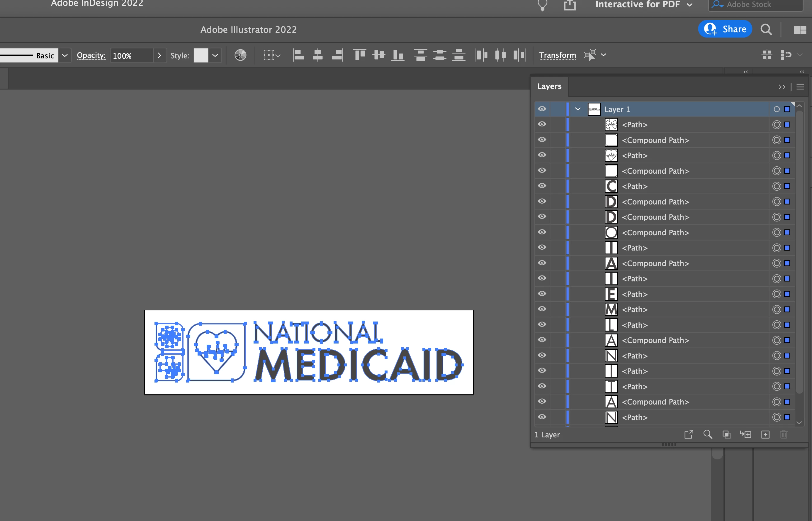Click Collect for Export icon
The height and width of the screenshot is (521, 812).
pos(689,434)
